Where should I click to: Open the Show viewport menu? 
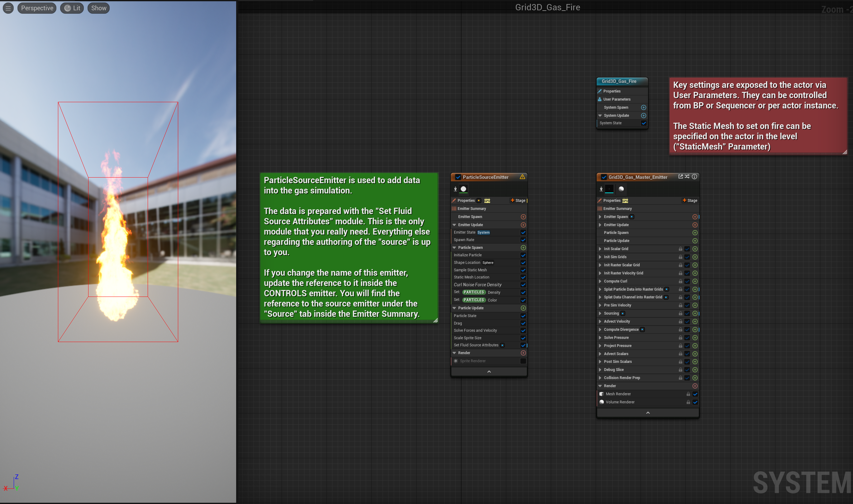(98, 8)
